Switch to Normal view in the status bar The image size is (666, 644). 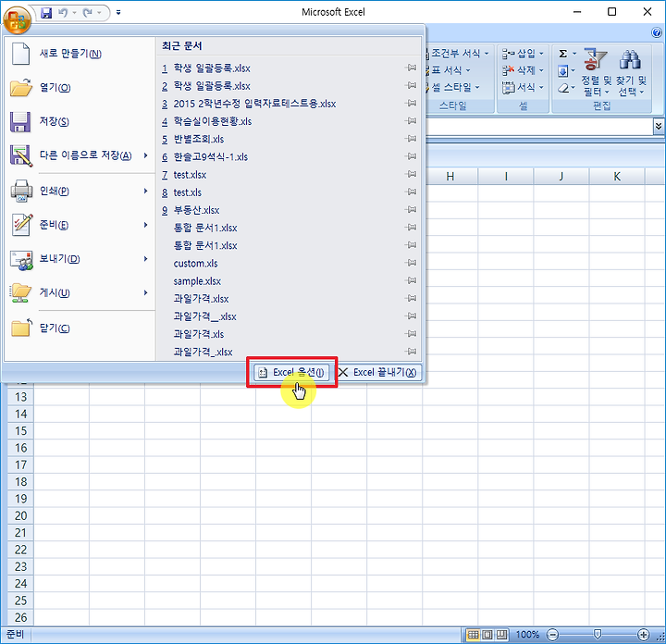[x=473, y=635]
